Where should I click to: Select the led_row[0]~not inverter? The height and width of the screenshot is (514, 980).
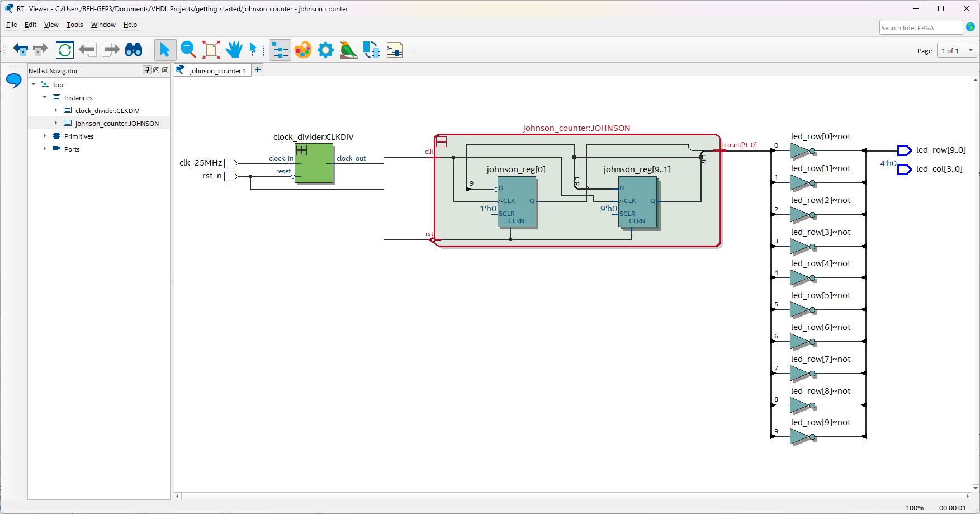coord(803,151)
